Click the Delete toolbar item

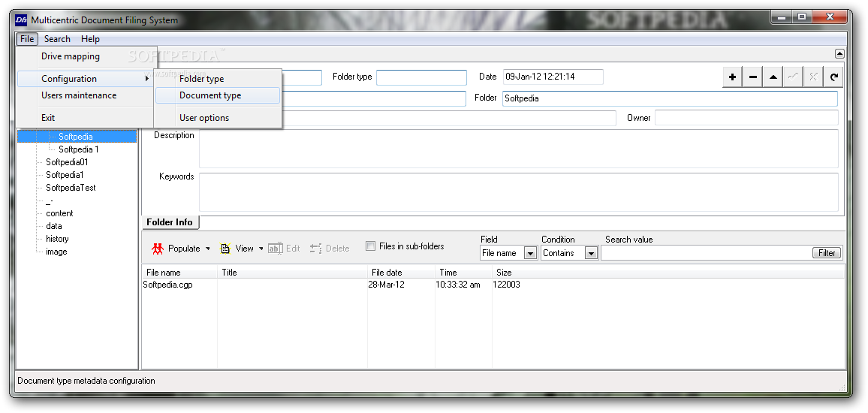[x=330, y=249]
